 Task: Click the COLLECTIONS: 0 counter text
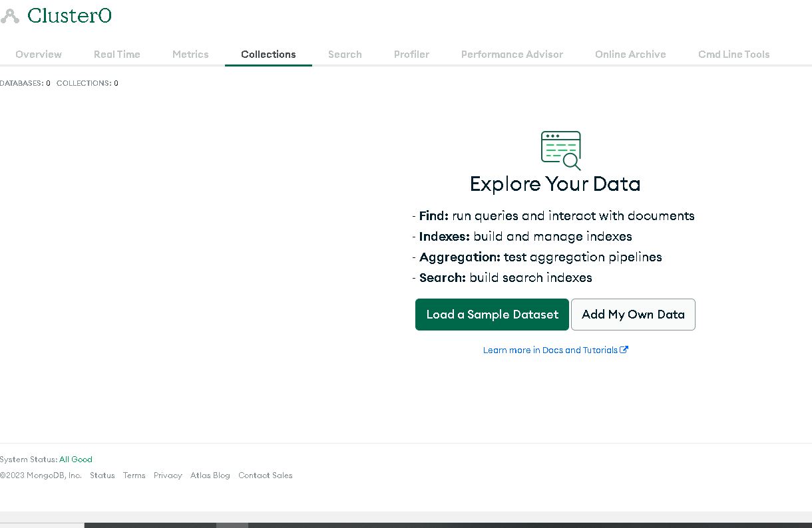(87, 83)
